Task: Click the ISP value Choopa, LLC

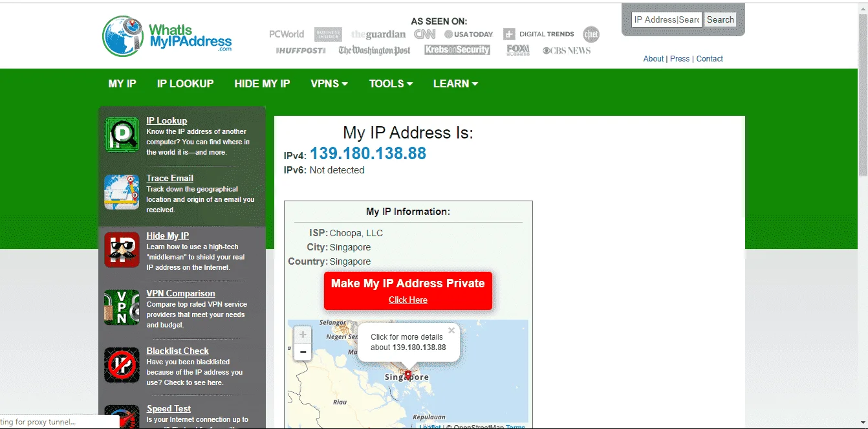Action: click(356, 233)
